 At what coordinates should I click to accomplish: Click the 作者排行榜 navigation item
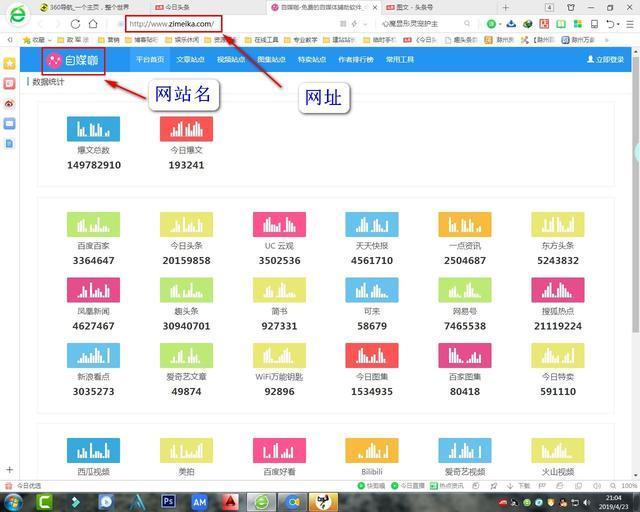356,60
